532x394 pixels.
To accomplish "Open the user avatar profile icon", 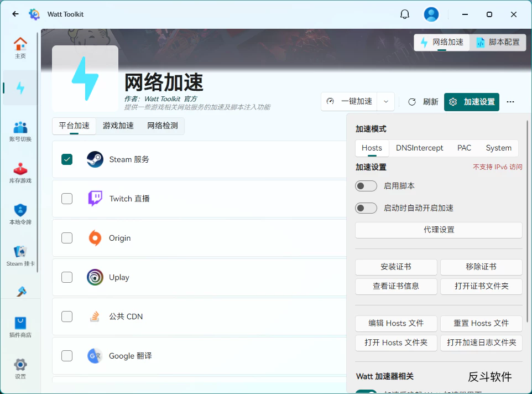I will (431, 14).
